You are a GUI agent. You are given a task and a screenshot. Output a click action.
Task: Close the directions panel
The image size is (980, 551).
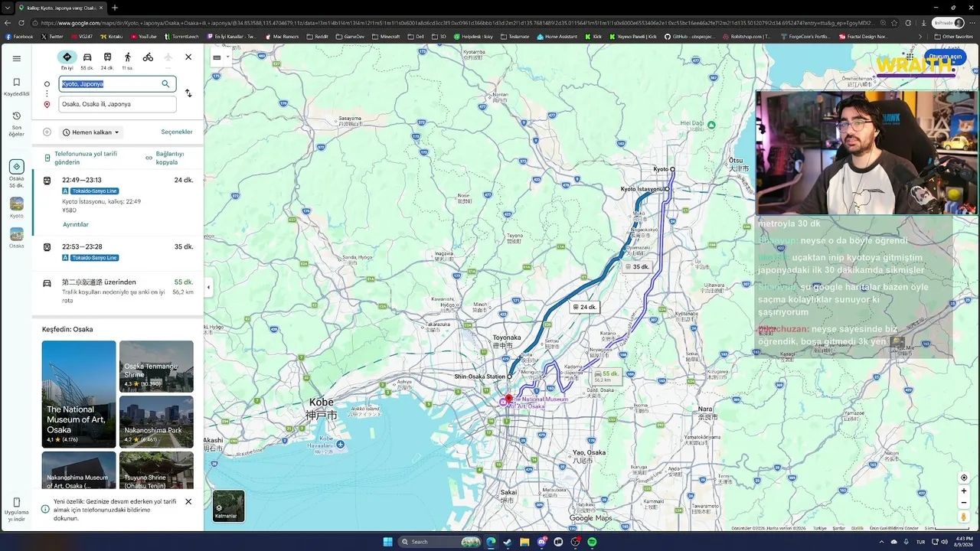click(188, 57)
